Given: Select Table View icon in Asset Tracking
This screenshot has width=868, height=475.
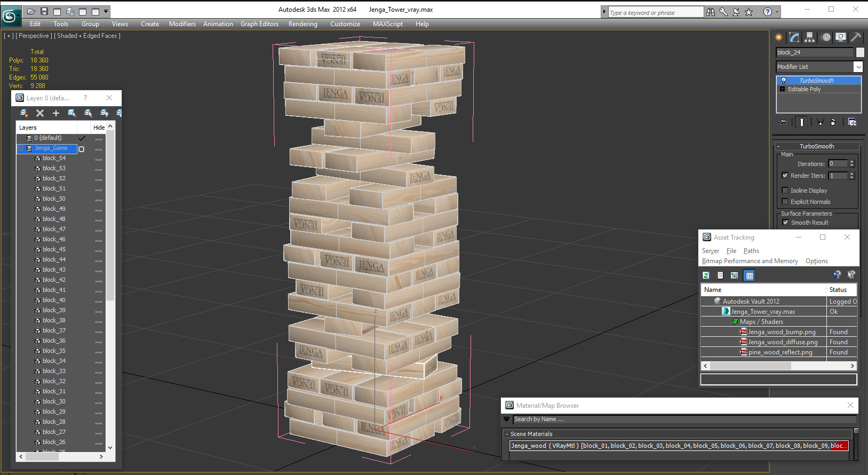Looking at the screenshot, I should pos(750,275).
